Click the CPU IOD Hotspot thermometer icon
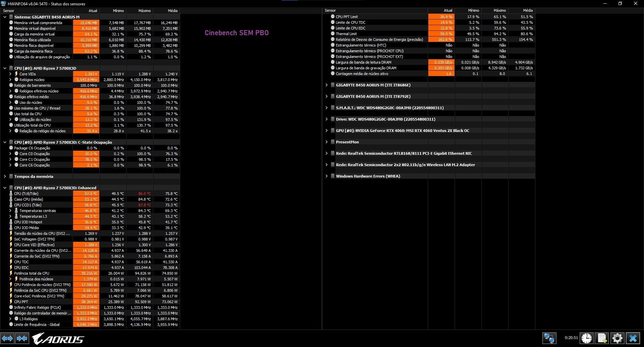 pyautogui.click(x=11, y=222)
